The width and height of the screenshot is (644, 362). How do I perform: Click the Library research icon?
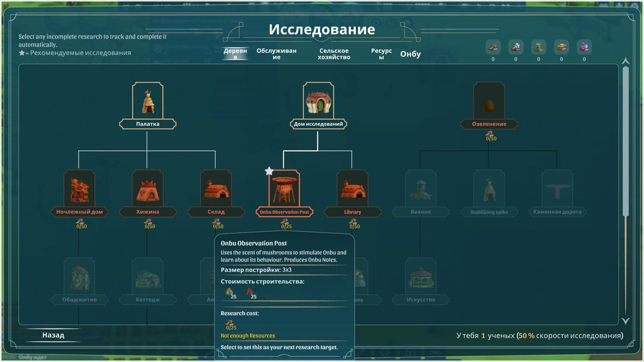pos(352,189)
